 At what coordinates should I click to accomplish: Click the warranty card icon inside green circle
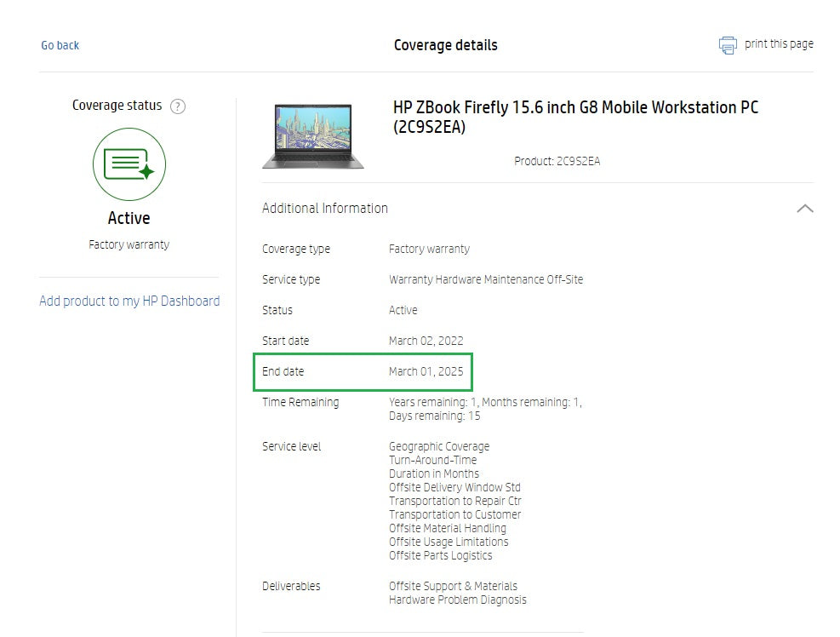click(x=129, y=164)
